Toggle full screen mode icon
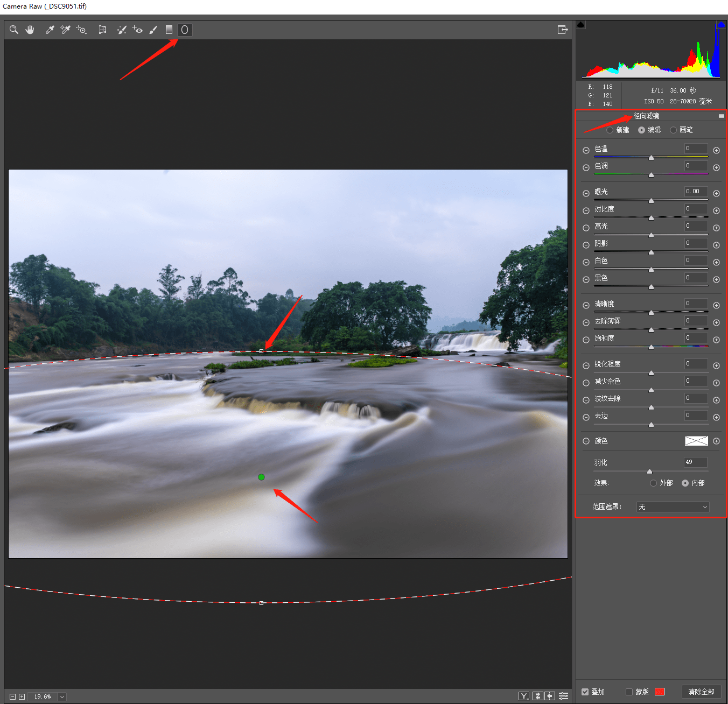Screen dimensions: 728x704 coord(563,30)
